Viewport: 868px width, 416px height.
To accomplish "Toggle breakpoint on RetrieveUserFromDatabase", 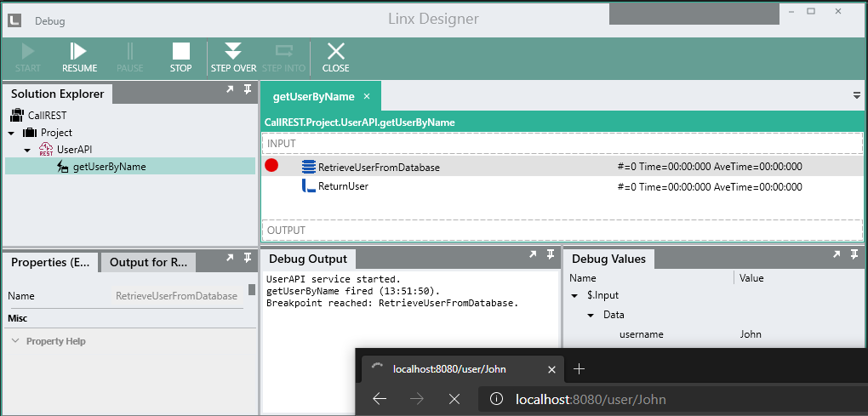I will coord(271,165).
